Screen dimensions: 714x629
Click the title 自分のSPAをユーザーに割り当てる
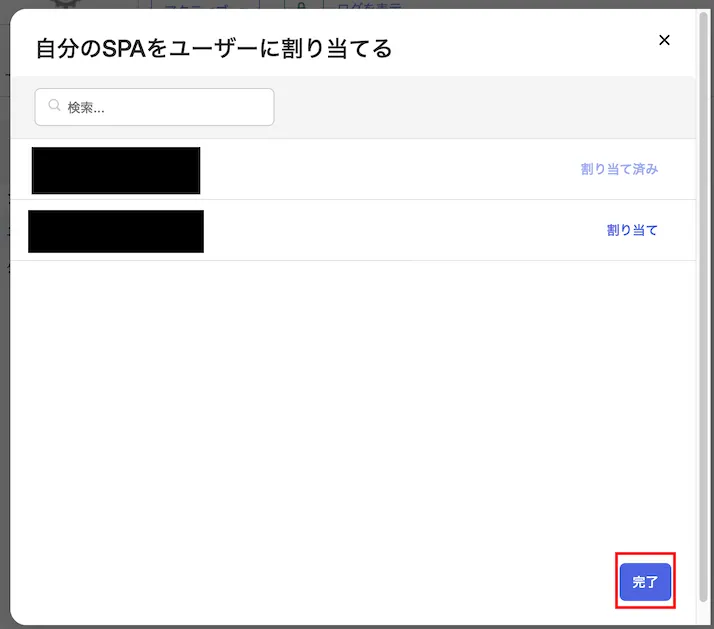point(214,49)
